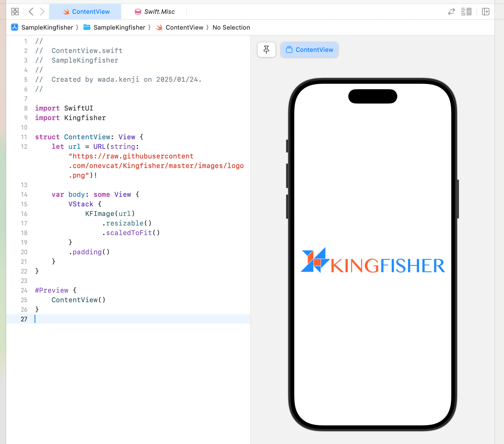Click the githubusercontent URL string
Image resolution: width=504 pixels, height=444 pixels.
tap(156, 166)
